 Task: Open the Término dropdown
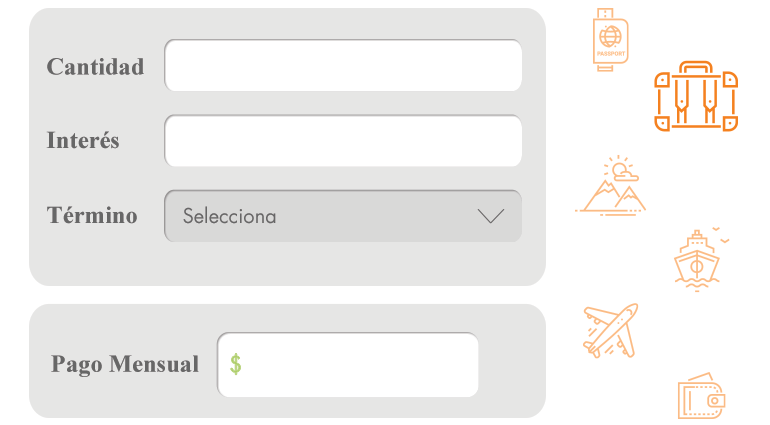coord(342,216)
